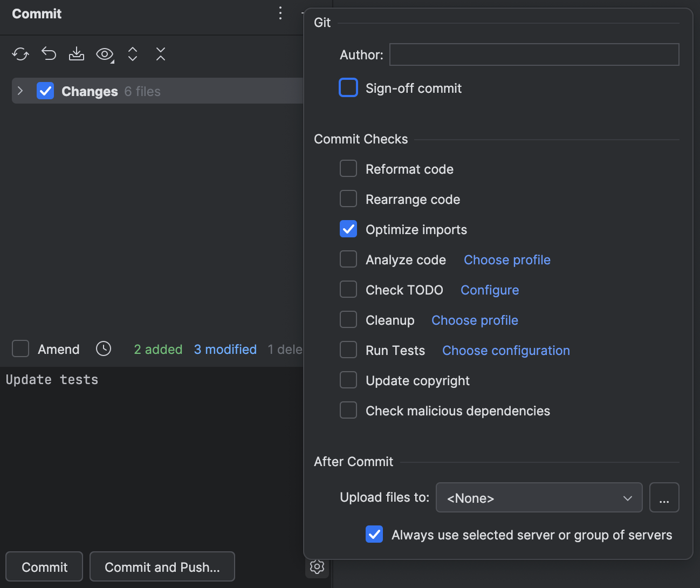Uncheck Optimize imports
Image resolution: width=700 pixels, height=588 pixels.
click(x=348, y=229)
